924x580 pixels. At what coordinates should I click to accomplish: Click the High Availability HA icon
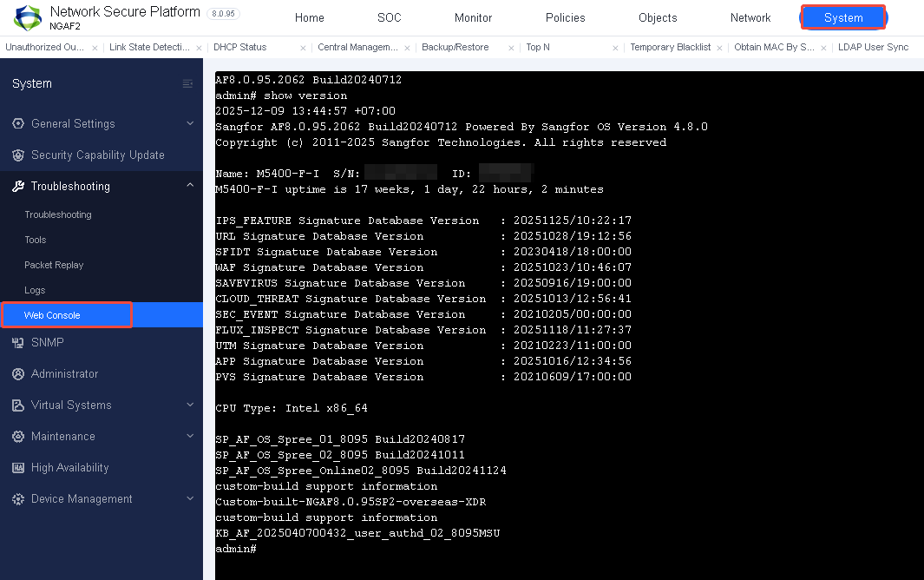click(18, 468)
